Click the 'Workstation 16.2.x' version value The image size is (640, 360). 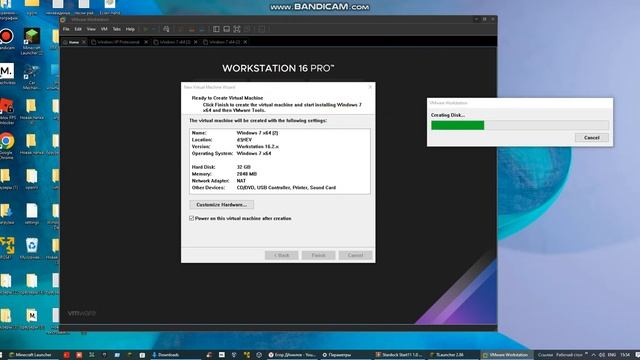point(258,147)
